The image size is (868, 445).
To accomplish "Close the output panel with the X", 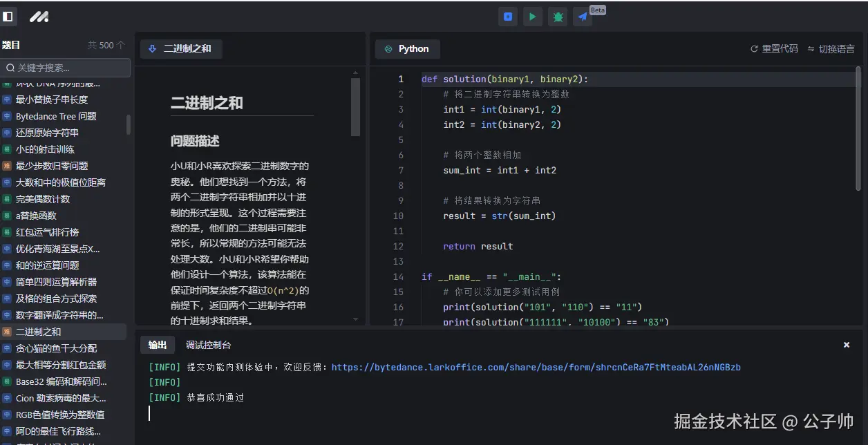I will [x=846, y=344].
